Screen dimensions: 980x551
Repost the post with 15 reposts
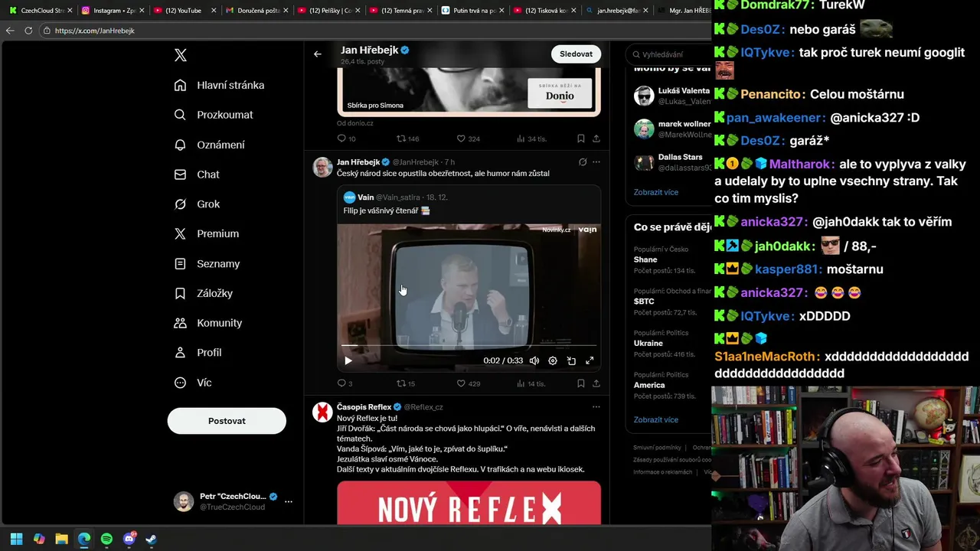406,383
